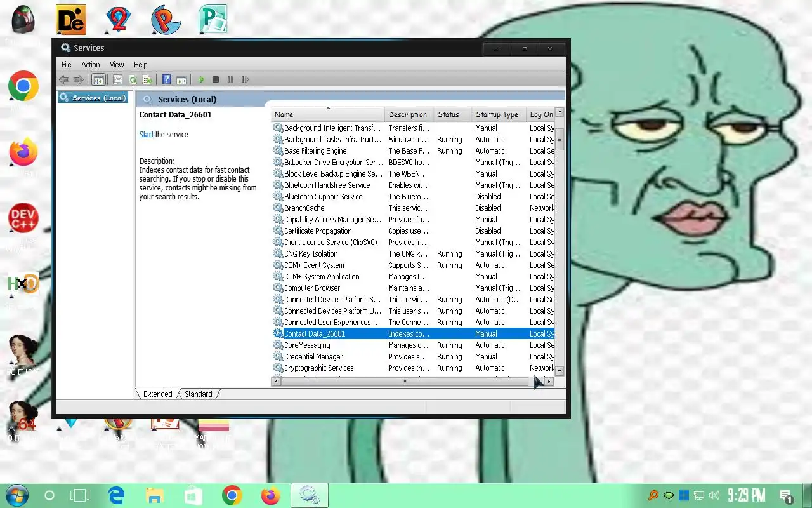Viewport: 812px width, 508px height.
Task: Click the Export List toolbar icon
Action: click(x=147, y=79)
